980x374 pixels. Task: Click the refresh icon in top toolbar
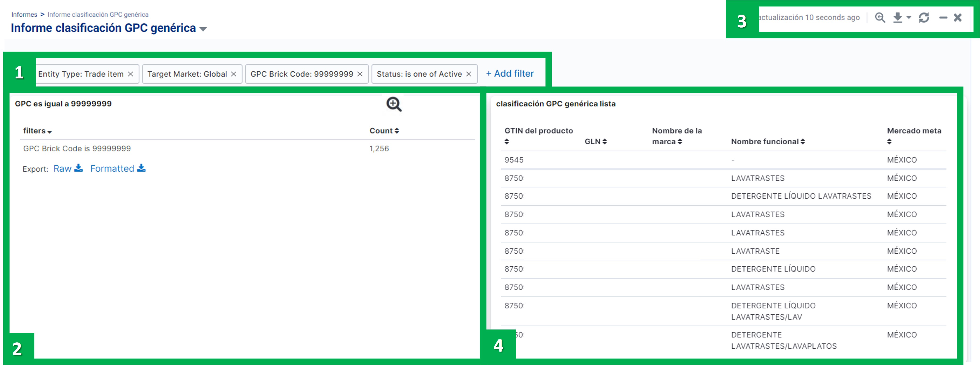click(924, 17)
